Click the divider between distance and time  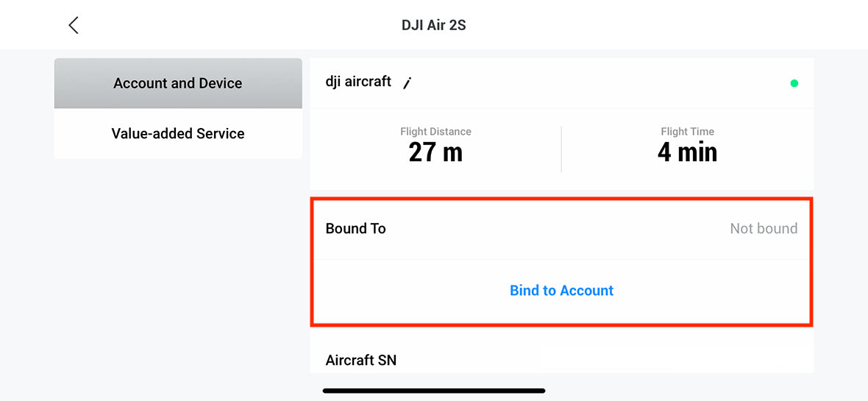[x=561, y=149]
